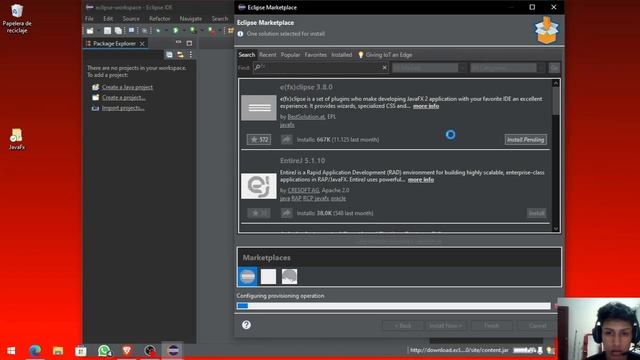Click the Run Last Tool icon with red toolbox
Screen dimensions: 640x360
point(211,31)
